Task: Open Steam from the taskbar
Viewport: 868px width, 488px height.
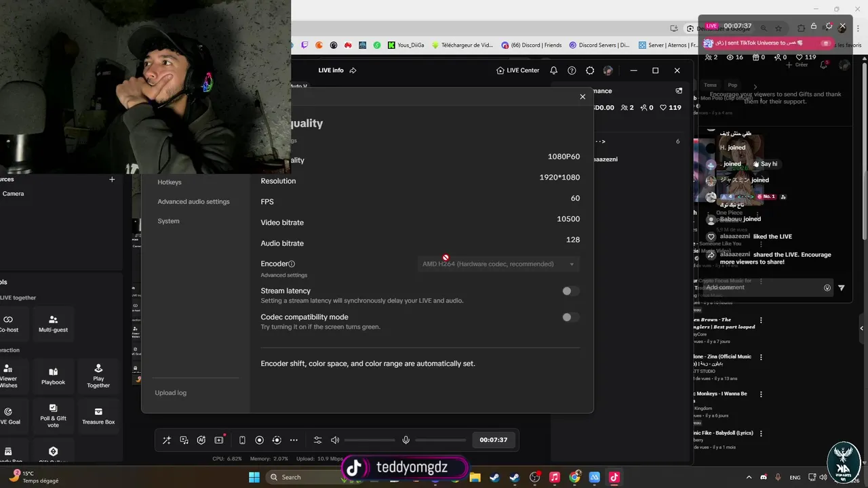Action: pyautogui.click(x=494, y=477)
